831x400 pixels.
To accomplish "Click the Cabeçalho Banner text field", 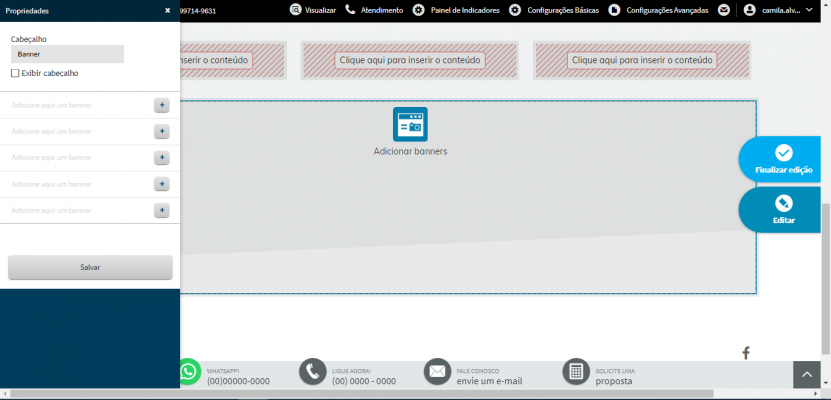I will tap(67, 54).
